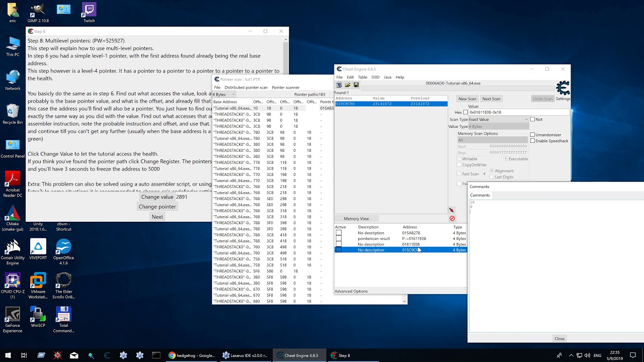Click Change pointer button in Step 8

157,207
